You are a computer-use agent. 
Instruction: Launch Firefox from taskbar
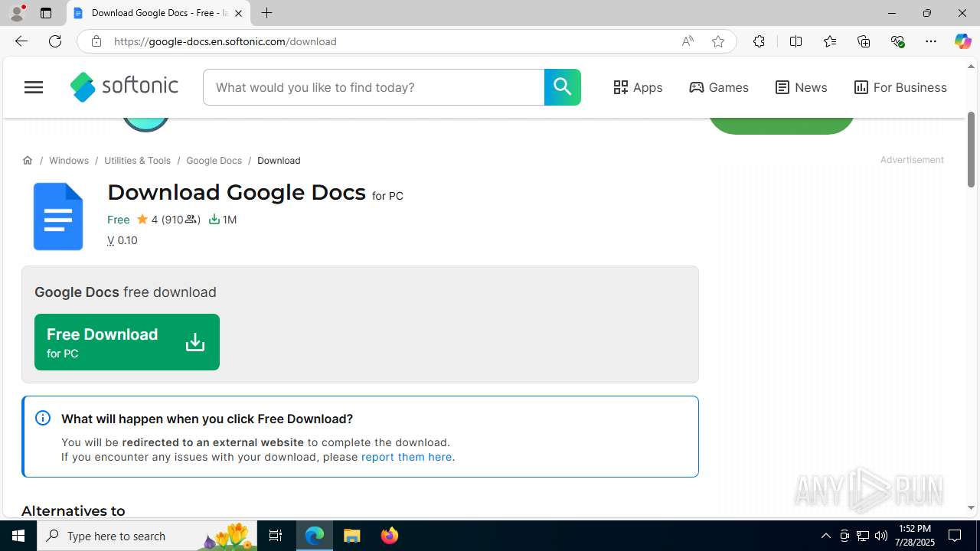coord(390,536)
